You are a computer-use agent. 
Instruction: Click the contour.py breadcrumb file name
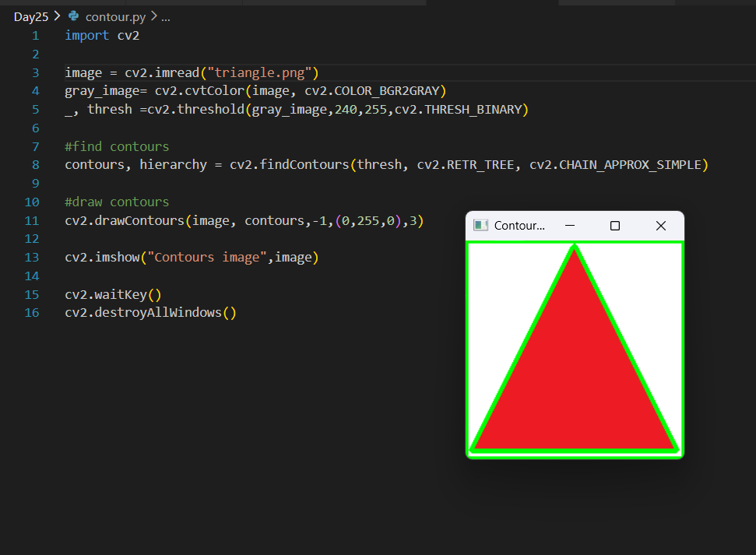coord(115,17)
